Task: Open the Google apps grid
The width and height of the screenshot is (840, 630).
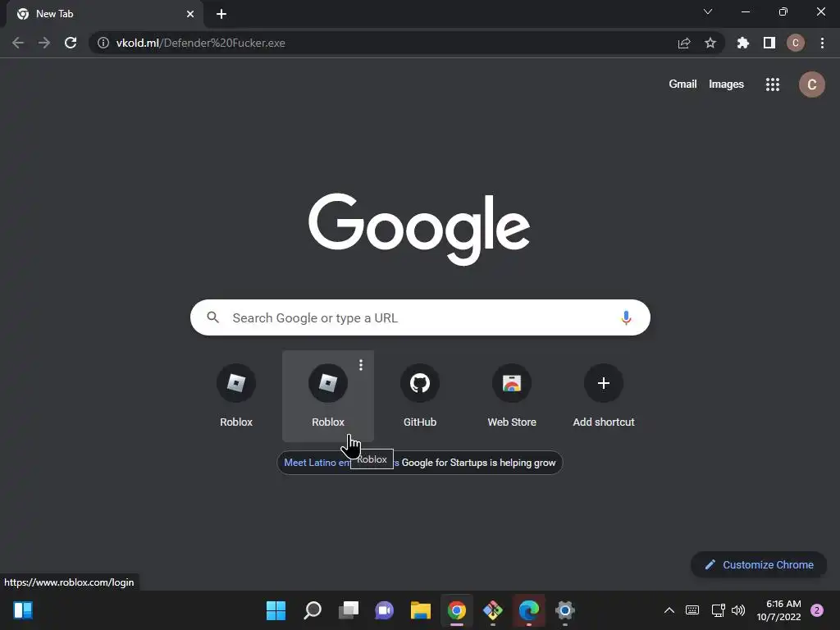Action: pyautogui.click(x=773, y=84)
